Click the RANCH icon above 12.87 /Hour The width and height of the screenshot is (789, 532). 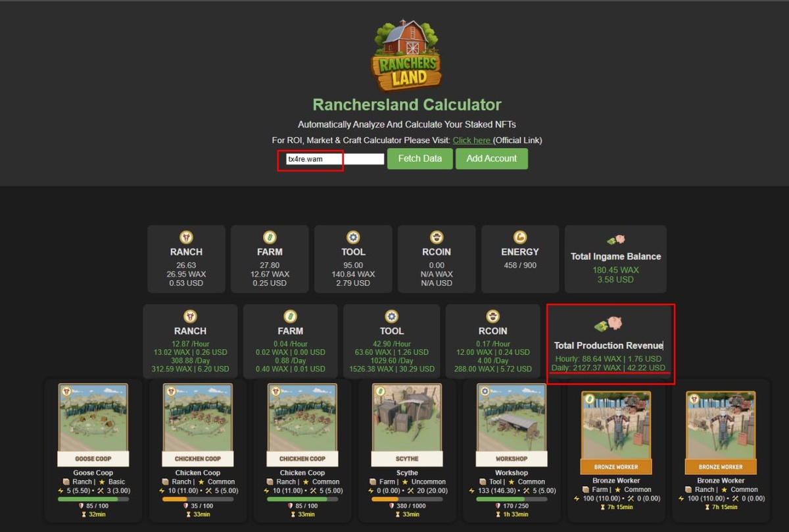(190, 316)
